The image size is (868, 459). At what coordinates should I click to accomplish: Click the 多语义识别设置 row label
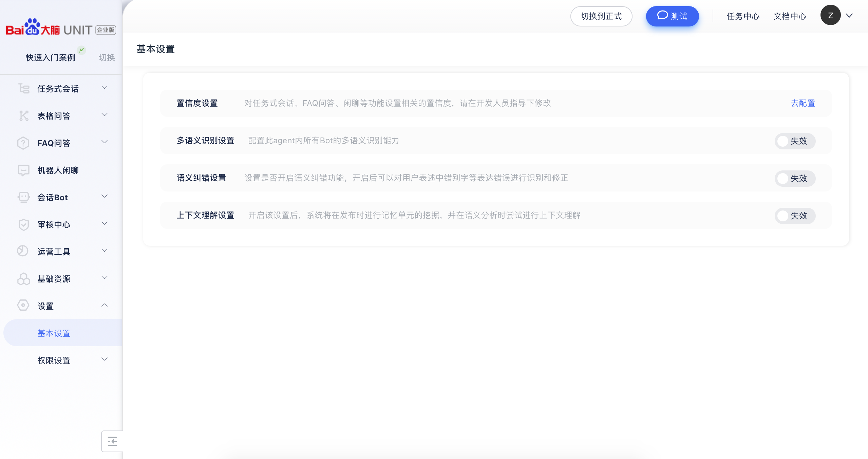tap(205, 141)
